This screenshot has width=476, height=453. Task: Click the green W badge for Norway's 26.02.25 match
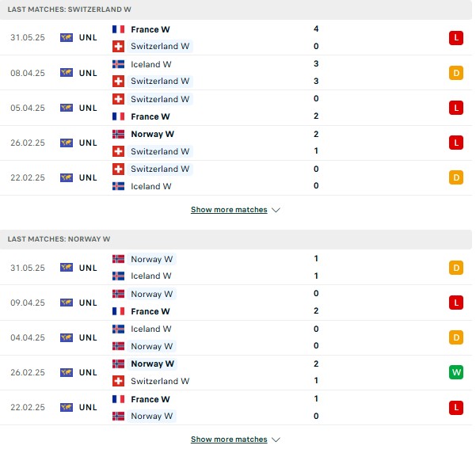click(x=456, y=372)
